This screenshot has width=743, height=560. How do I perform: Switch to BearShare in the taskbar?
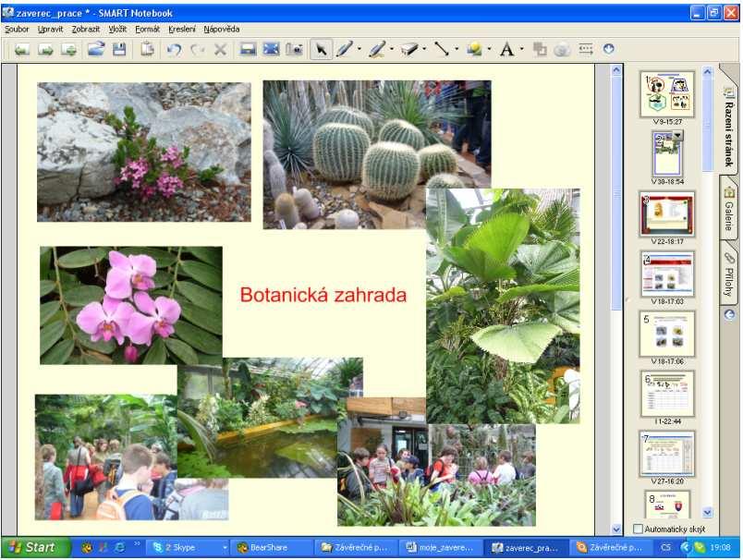(271, 548)
